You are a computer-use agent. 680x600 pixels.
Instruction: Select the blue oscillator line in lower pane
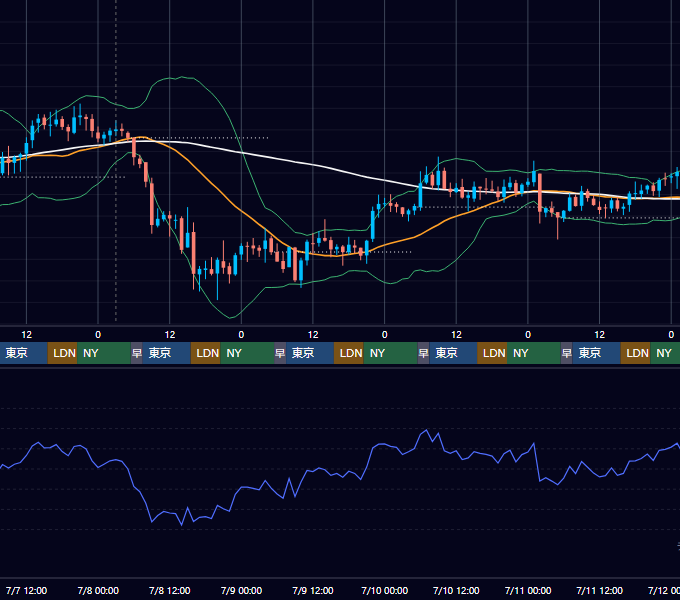(338, 475)
